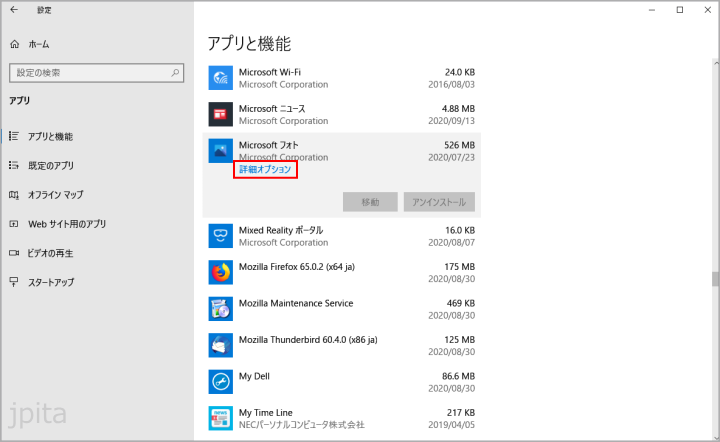Open ホーム in the settings sidebar

click(40, 45)
